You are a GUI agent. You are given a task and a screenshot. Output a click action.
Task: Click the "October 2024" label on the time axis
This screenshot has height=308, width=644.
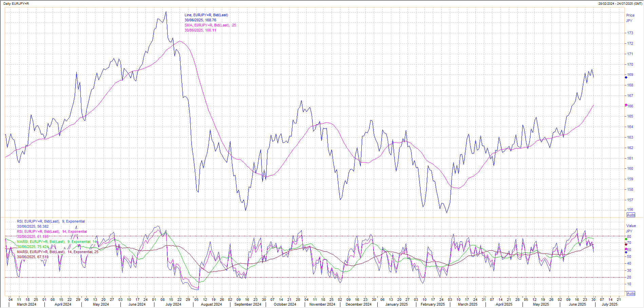(x=285, y=304)
